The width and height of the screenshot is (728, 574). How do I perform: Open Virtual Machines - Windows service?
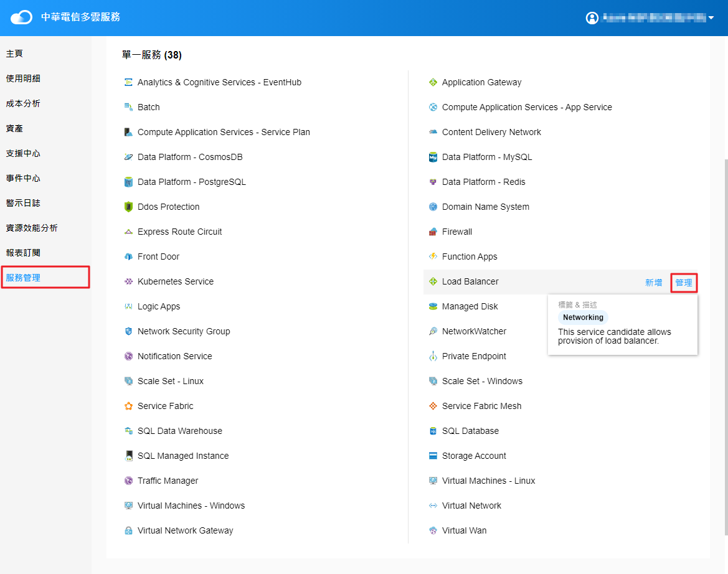point(191,506)
